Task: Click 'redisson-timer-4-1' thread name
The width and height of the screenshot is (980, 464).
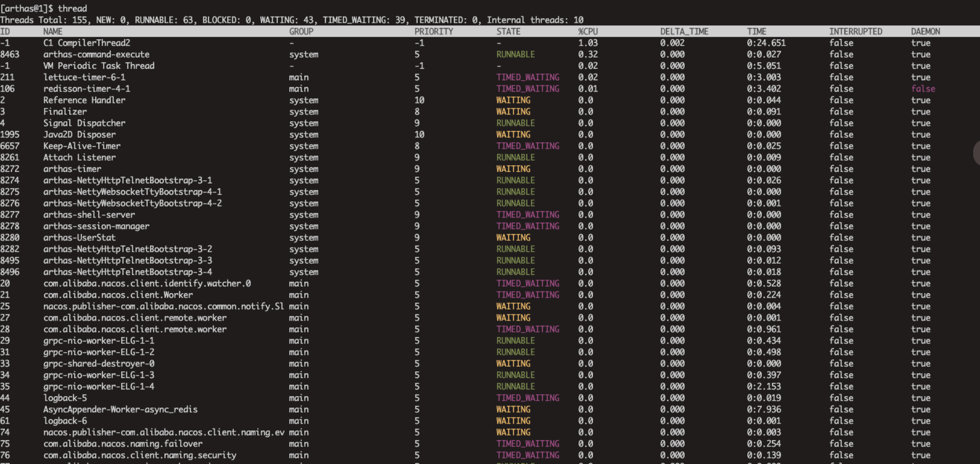Action: [x=86, y=89]
